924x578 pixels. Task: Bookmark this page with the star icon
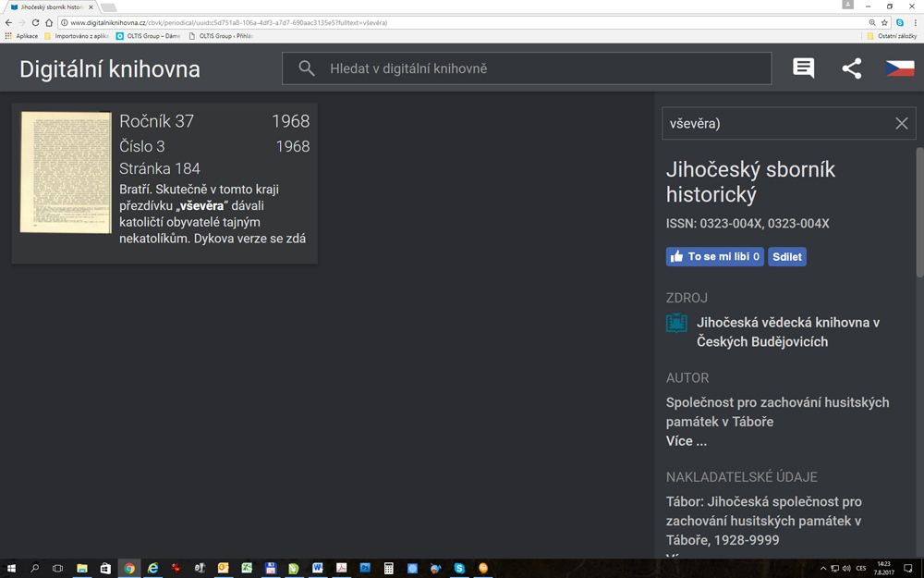[884, 22]
